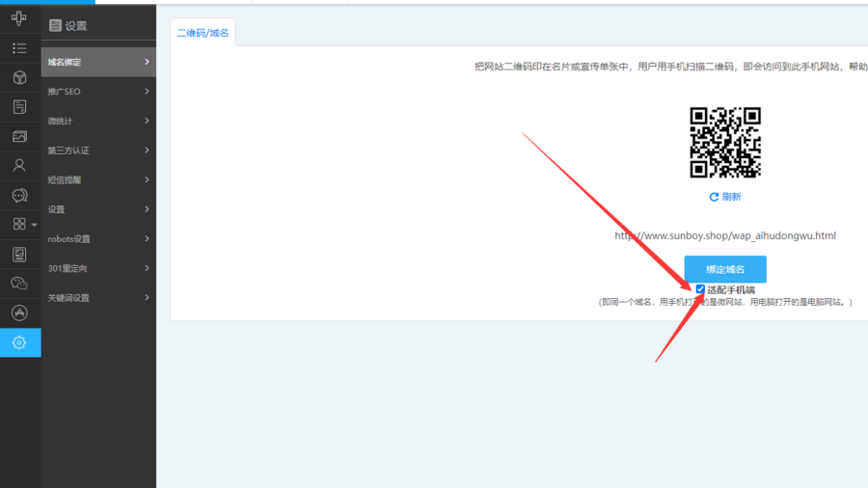868x488 pixels.
Task: Expand chevron next to 第三方认证
Action: 147,149
